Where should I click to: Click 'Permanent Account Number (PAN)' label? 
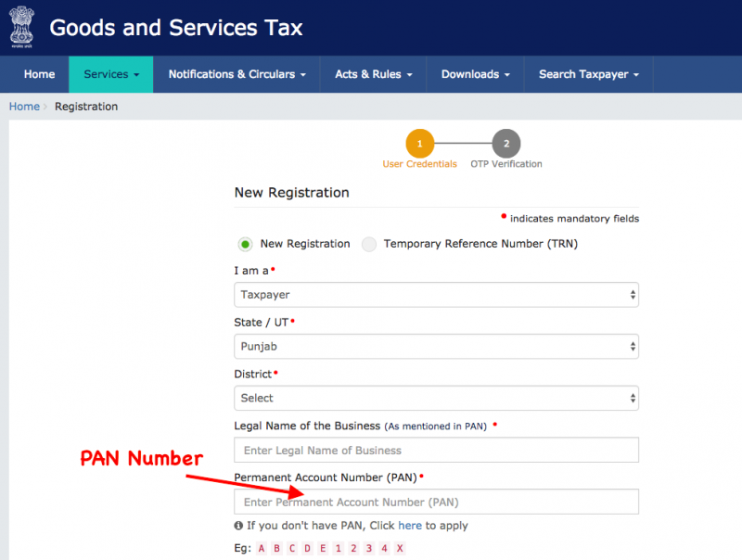pyautogui.click(x=326, y=477)
